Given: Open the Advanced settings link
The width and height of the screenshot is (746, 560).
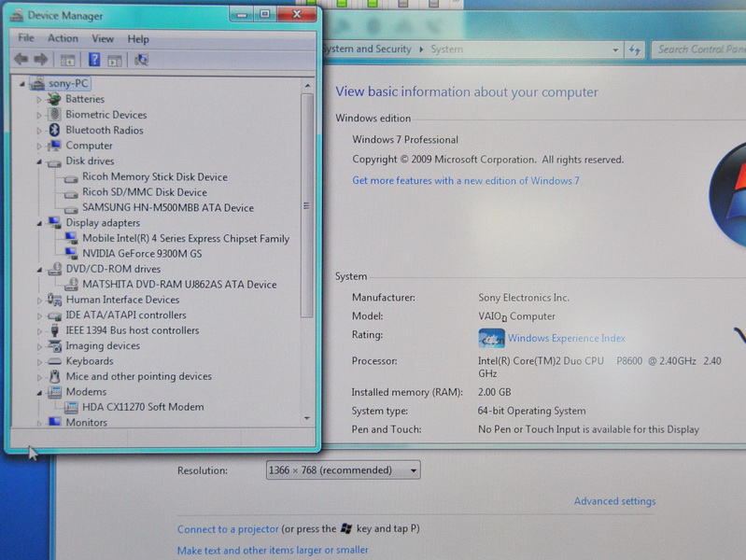Looking at the screenshot, I should pos(614,501).
